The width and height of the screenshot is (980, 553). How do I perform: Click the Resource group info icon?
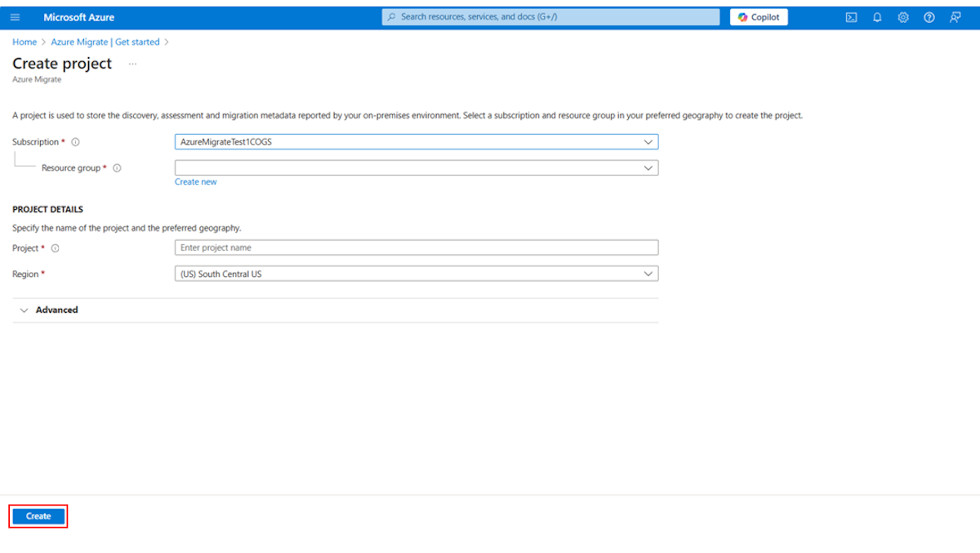[x=117, y=168]
